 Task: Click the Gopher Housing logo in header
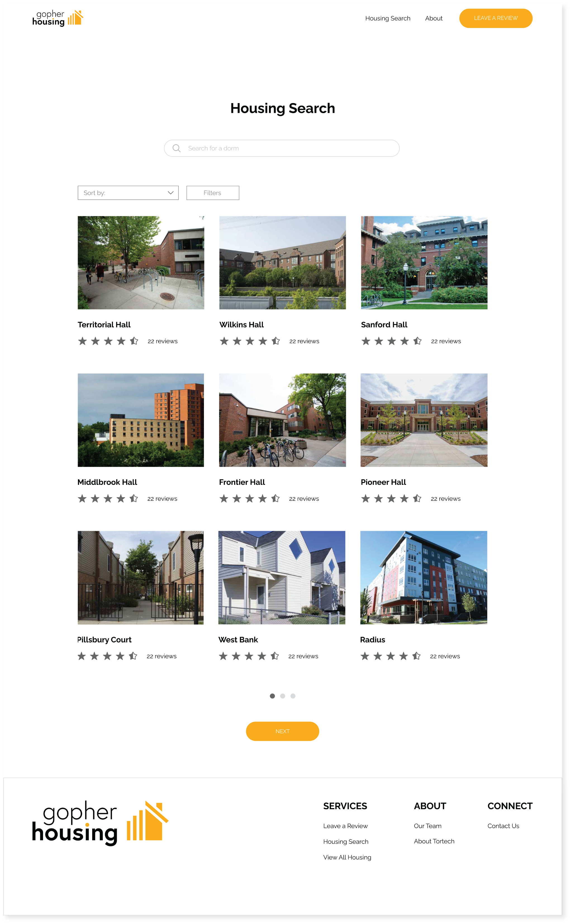57,18
